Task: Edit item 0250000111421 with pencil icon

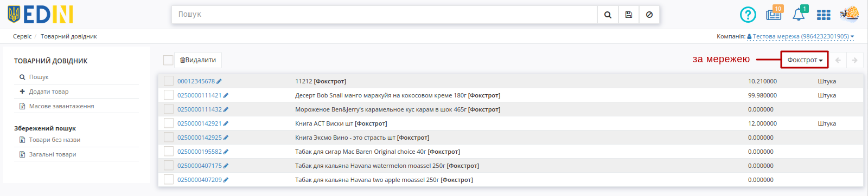Action: [226, 96]
